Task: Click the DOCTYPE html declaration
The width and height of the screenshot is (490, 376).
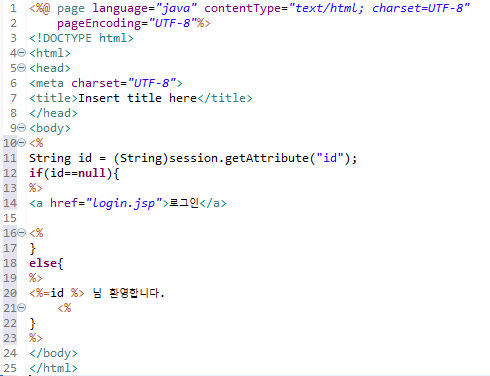Action: click(x=81, y=38)
